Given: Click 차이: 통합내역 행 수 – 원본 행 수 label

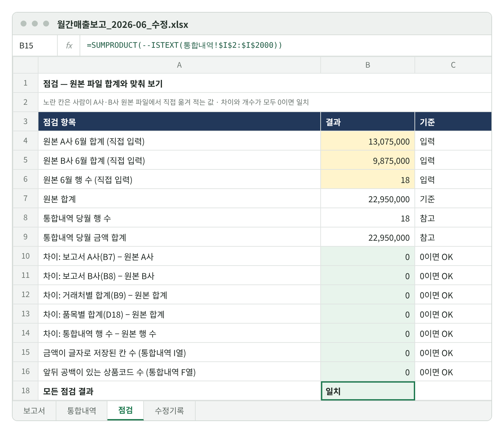Looking at the screenshot, I should 99,334.
